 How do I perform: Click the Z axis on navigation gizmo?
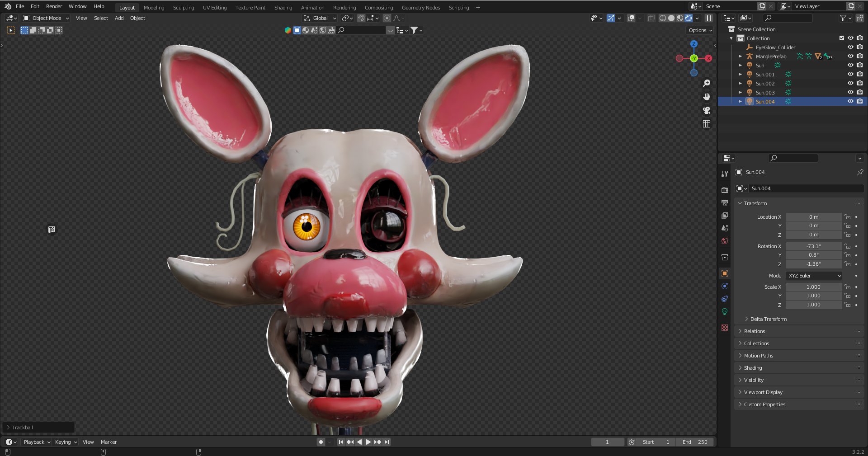[694, 44]
